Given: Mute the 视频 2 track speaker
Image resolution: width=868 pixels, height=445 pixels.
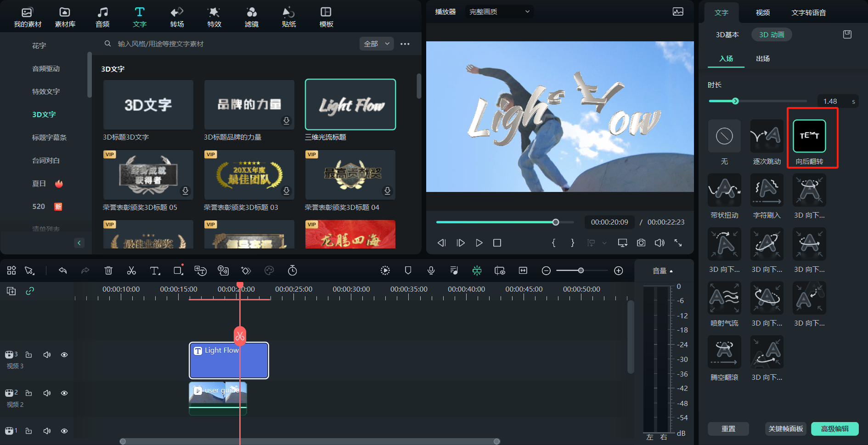Looking at the screenshot, I should pyautogui.click(x=47, y=393).
